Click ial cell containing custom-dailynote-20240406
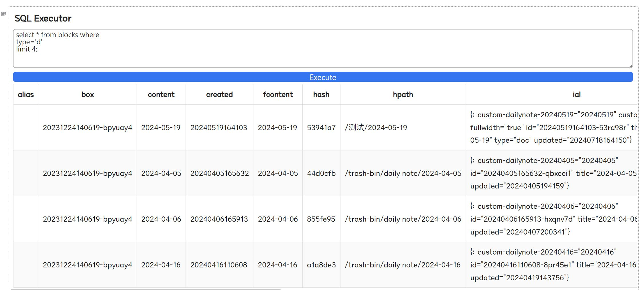The width and height of the screenshot is (644, 290). coord(551,219)
